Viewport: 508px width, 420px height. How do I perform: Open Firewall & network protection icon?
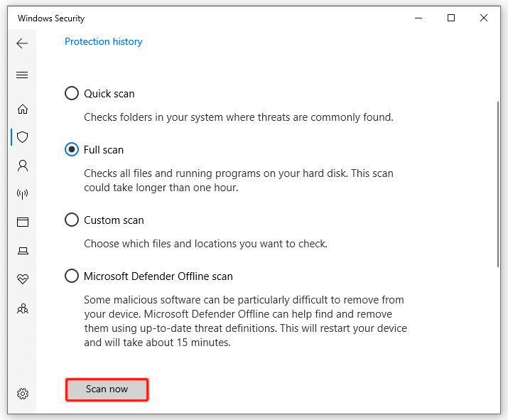23,194
